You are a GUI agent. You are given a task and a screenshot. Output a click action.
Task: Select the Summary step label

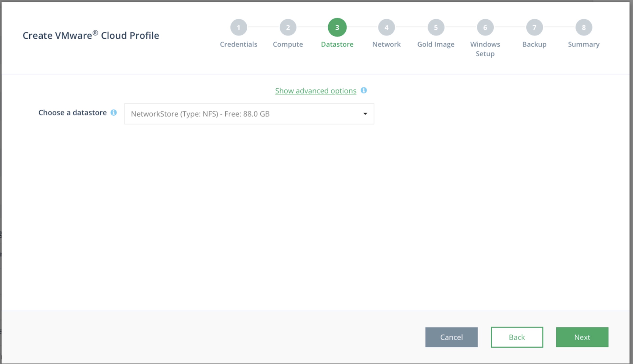(x=583, y=44)
